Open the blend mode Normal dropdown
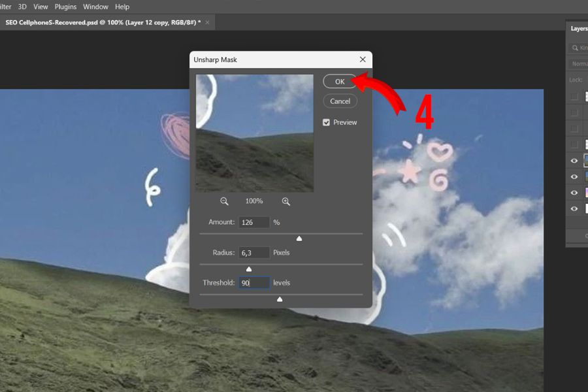This screenshot has width=588, height=392. tap(578, 64)
